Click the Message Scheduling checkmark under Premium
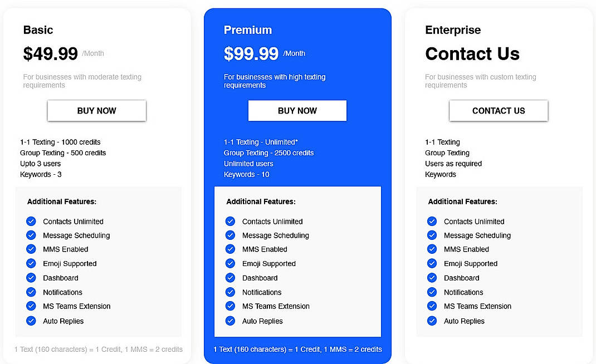Screen dimensions: 596x364 click(x=231, y=235)
